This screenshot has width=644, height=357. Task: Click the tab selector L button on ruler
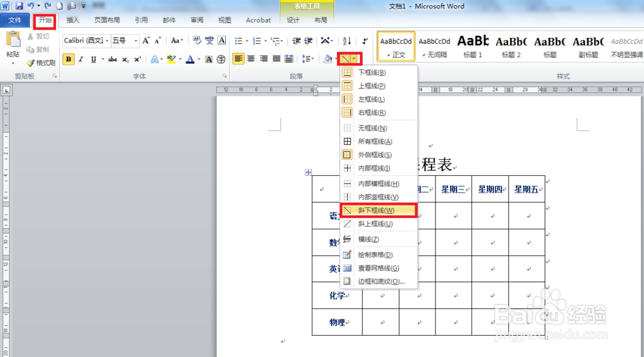(6, 90)
